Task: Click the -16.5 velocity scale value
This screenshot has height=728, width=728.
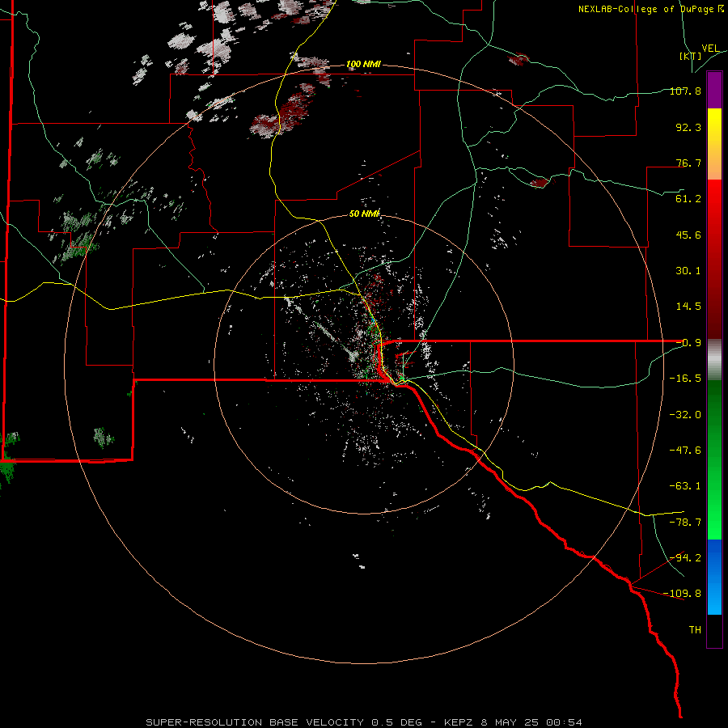Action: 685,379
